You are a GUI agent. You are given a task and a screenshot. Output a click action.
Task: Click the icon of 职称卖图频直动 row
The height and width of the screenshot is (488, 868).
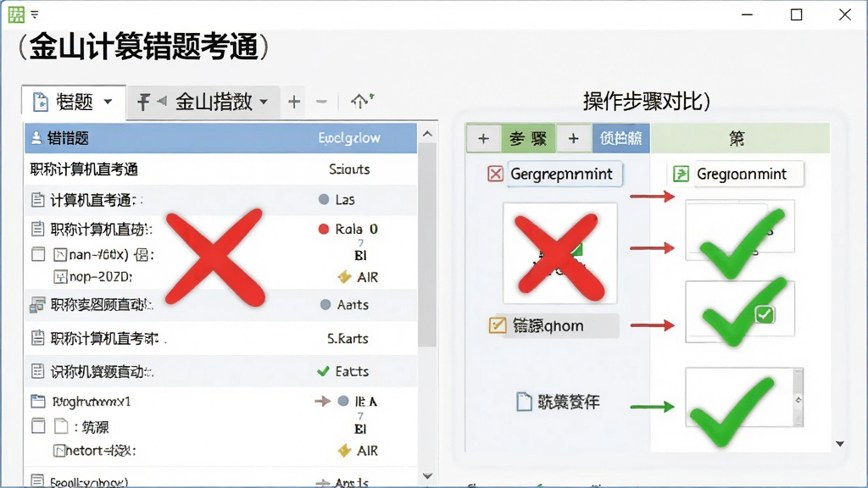point(37,304)
